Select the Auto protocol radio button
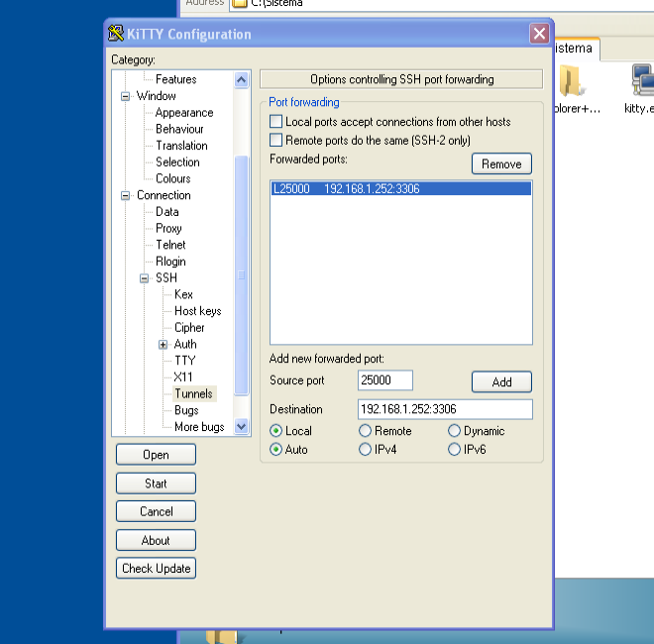 [x=275, y=449]
